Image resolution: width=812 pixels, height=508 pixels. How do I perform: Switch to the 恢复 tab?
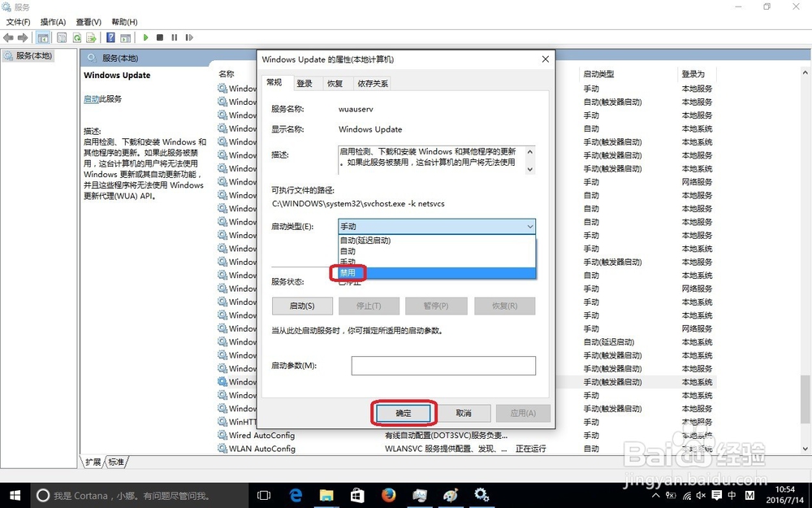(x=335, y=83)
